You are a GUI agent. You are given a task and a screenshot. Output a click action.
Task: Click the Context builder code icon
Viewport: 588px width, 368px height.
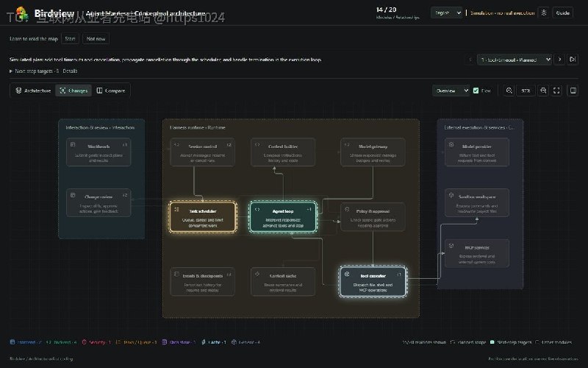click(x=257, y=144)
